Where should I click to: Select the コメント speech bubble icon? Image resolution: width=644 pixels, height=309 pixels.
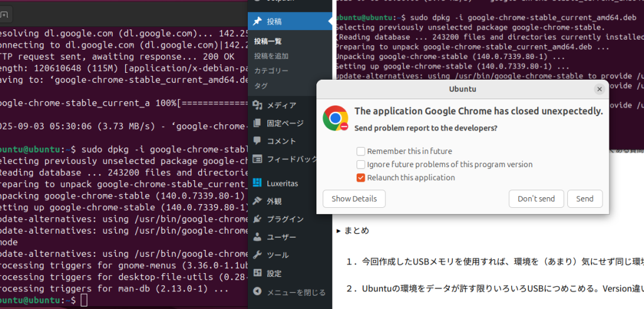(x=257, y=141)
